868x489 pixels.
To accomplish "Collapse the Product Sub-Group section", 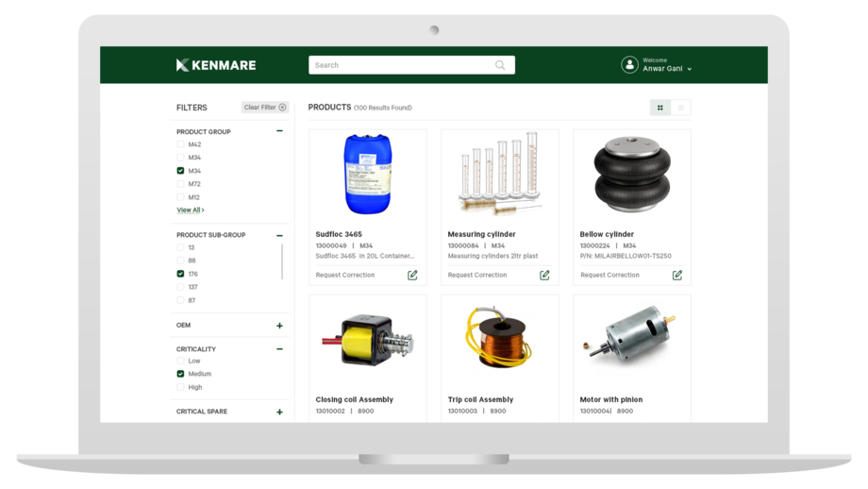I will [x=279, y=235].
